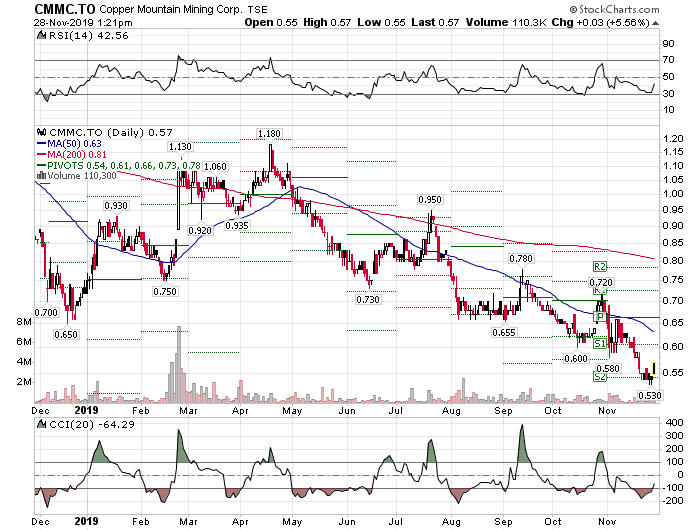Click the 0.580 price label

click(608, 368)
